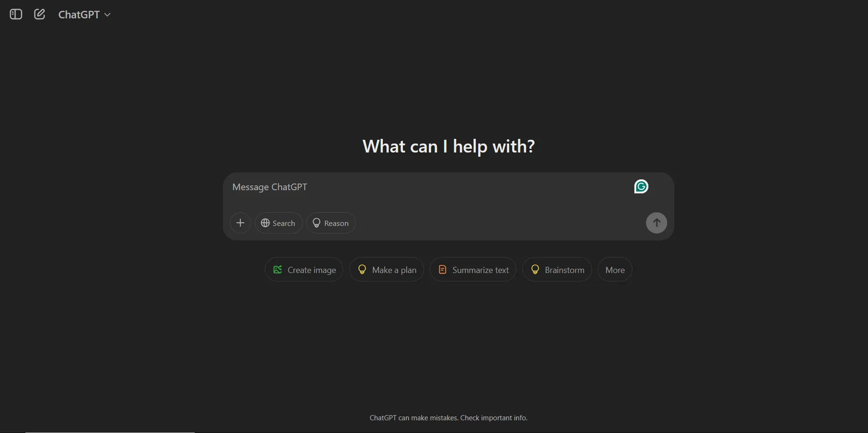Show More suggestion options

point(615,270)
